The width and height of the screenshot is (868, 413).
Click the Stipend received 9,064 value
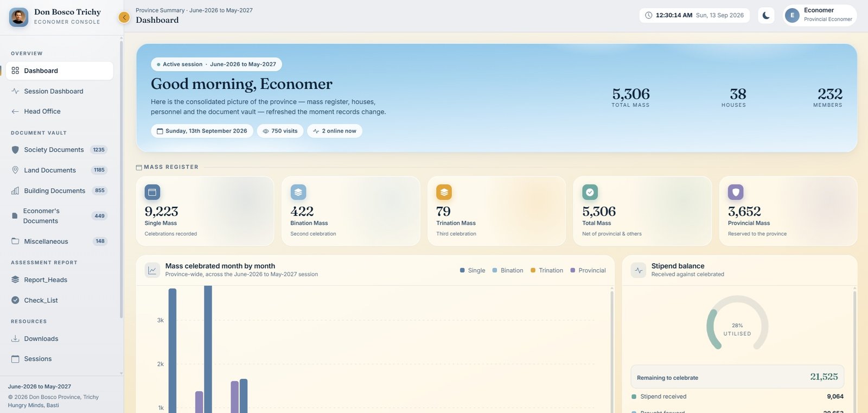(x=835, y=397)
